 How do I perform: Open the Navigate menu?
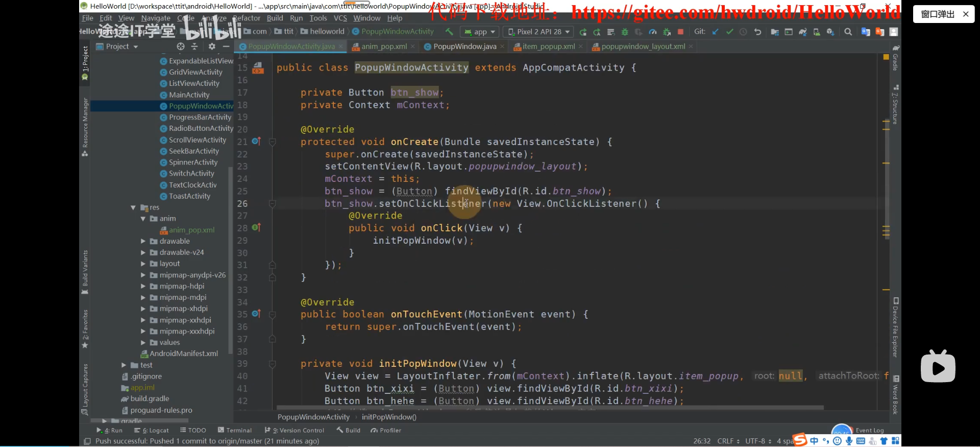(156, 18)
